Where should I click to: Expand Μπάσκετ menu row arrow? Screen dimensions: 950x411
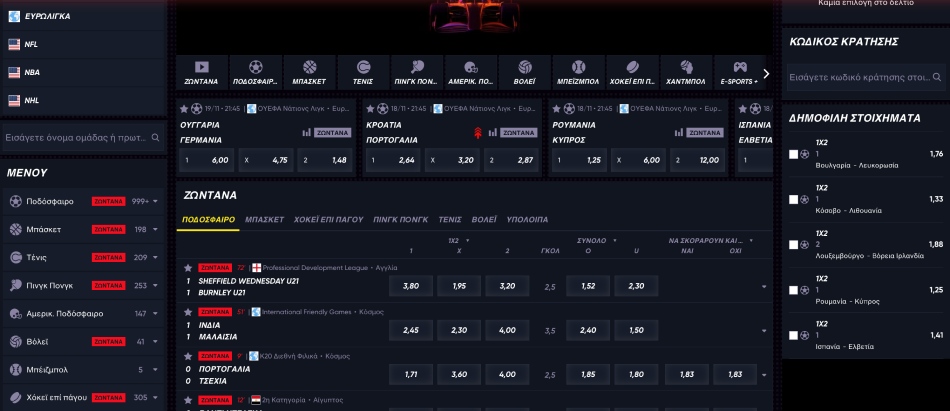coord(156,230)
